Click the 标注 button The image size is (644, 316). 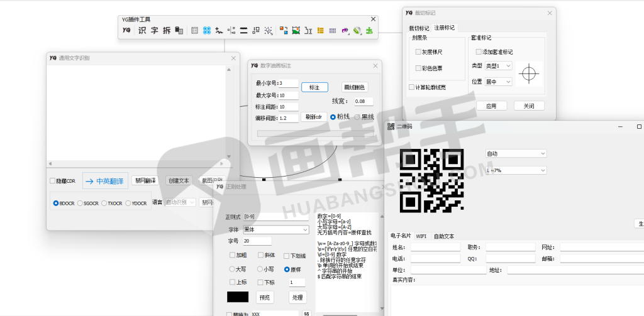pos(314,87)
